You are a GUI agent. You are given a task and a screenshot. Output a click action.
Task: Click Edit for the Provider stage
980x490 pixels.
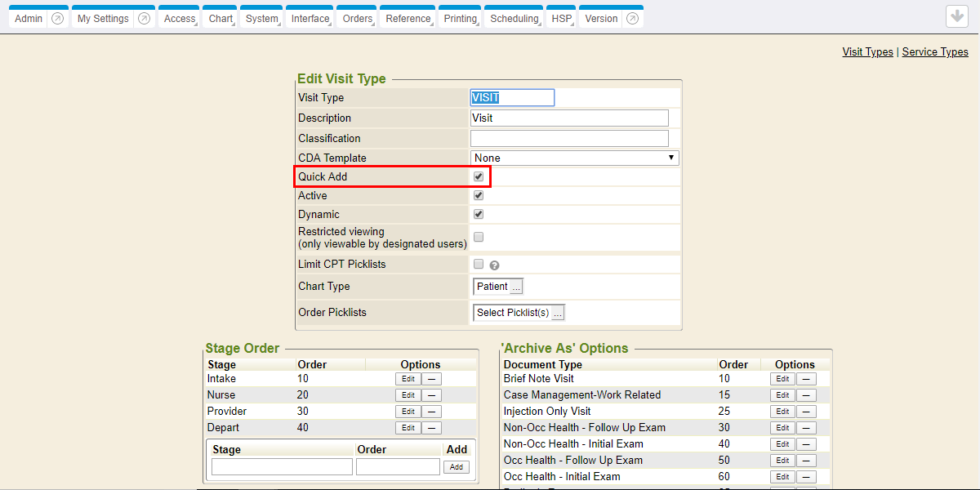coord(408,412)
